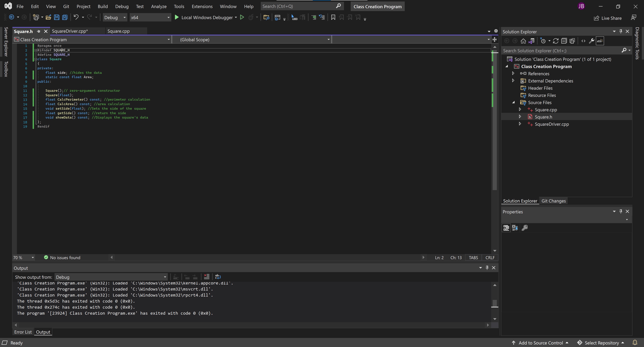Click the Save All icon

click(64, 17)
